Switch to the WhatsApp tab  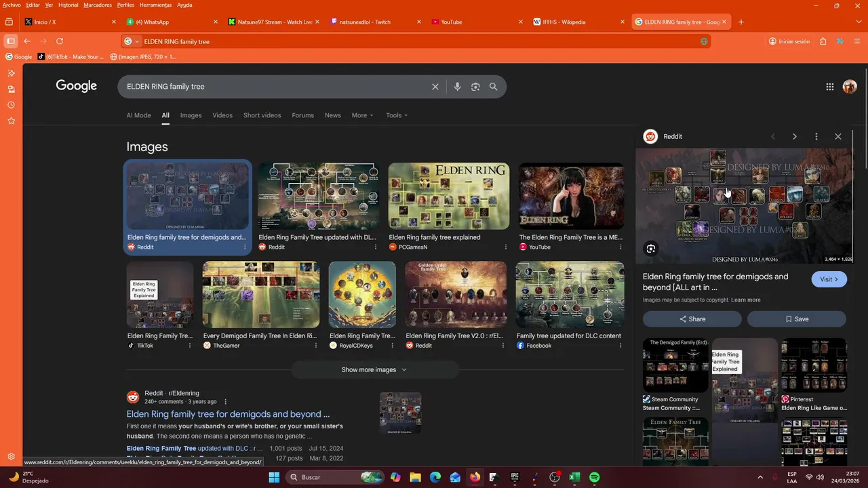click(x=172, y=22)
